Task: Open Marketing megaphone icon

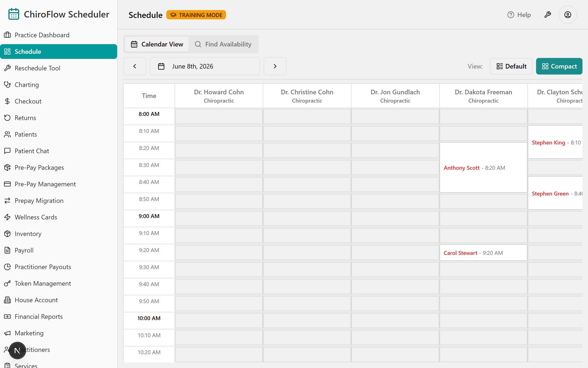Action: [x=7, y=333]
